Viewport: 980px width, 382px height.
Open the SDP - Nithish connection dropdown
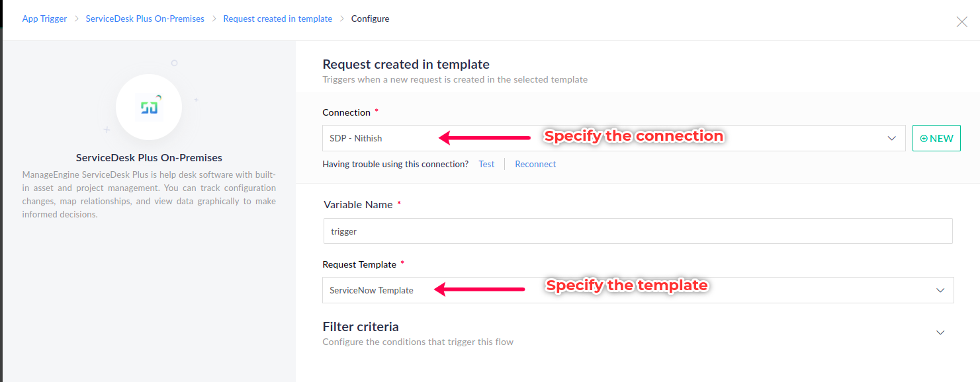click(x=613, y=138)
